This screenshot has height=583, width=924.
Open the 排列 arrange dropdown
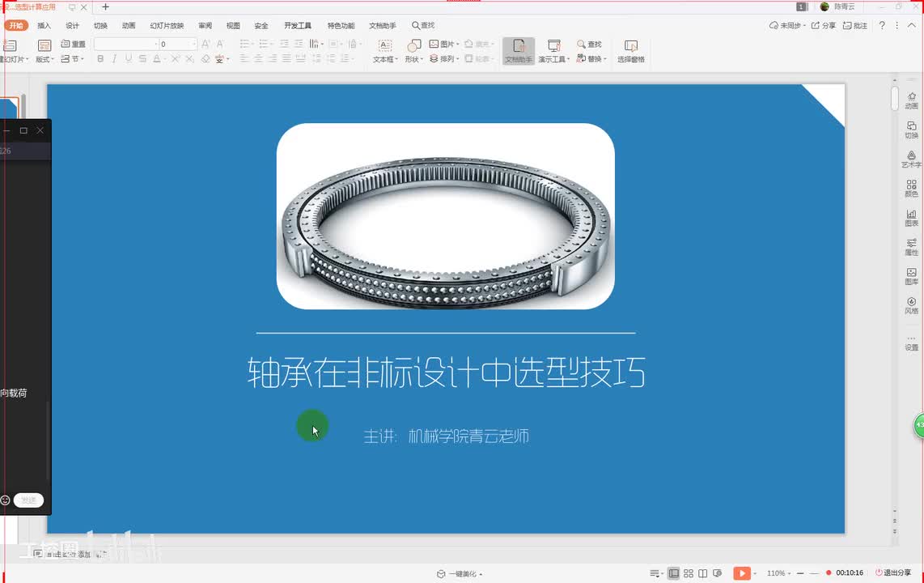(444, 59)
